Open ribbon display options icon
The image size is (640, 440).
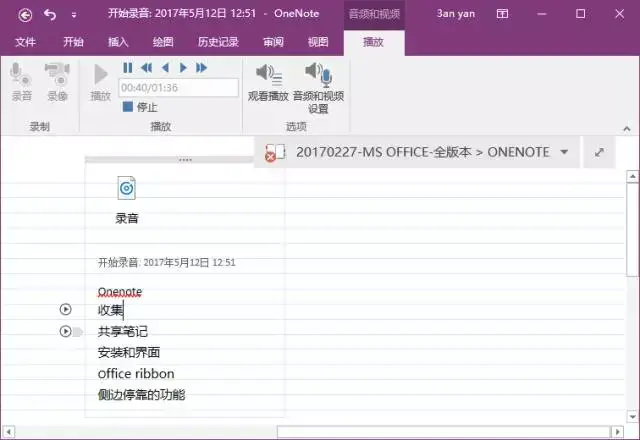click(502, 14)
